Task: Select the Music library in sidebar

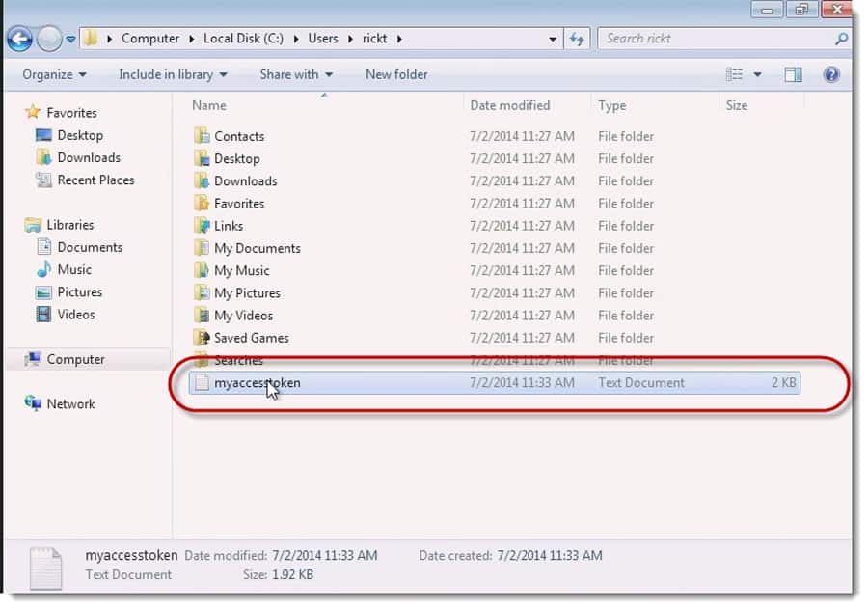Action: (74, 269)
